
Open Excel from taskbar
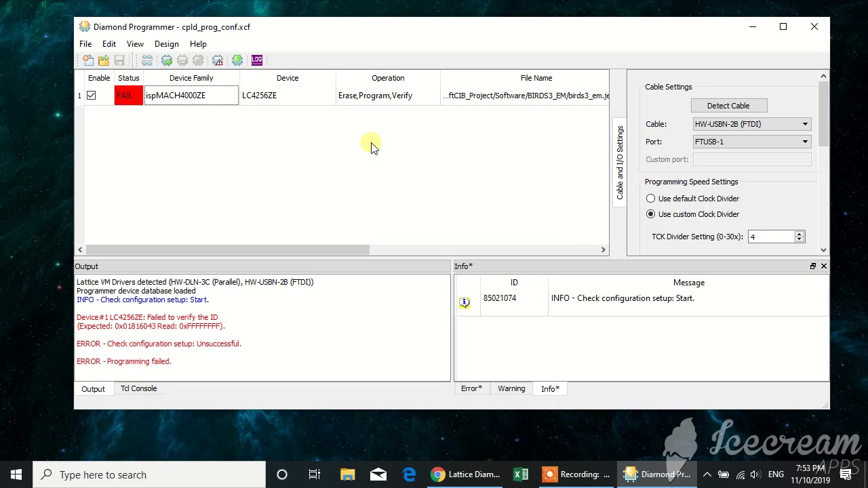(521, 474)
